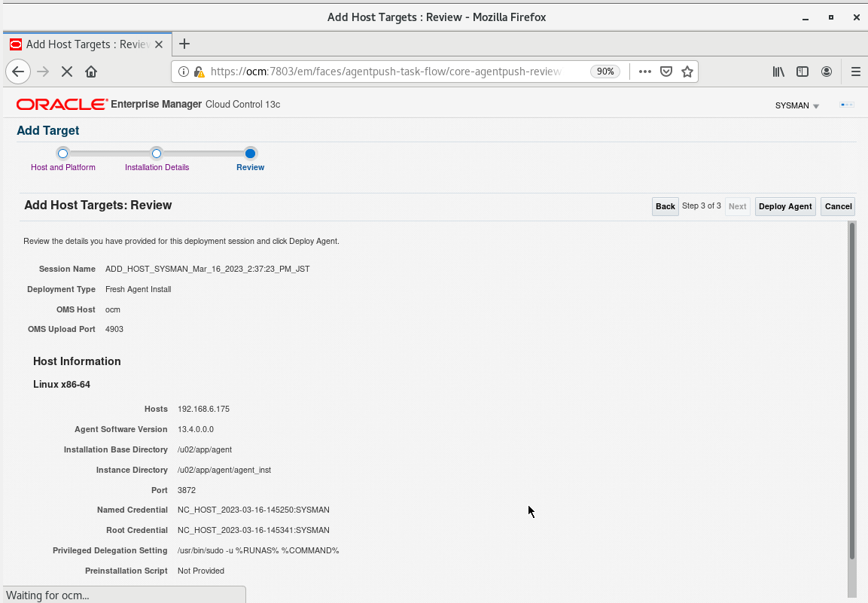Cancel the Add Host Targets wizard
Image resolution: width=868 pixels, height=603 pixels.
coord(838,206)
